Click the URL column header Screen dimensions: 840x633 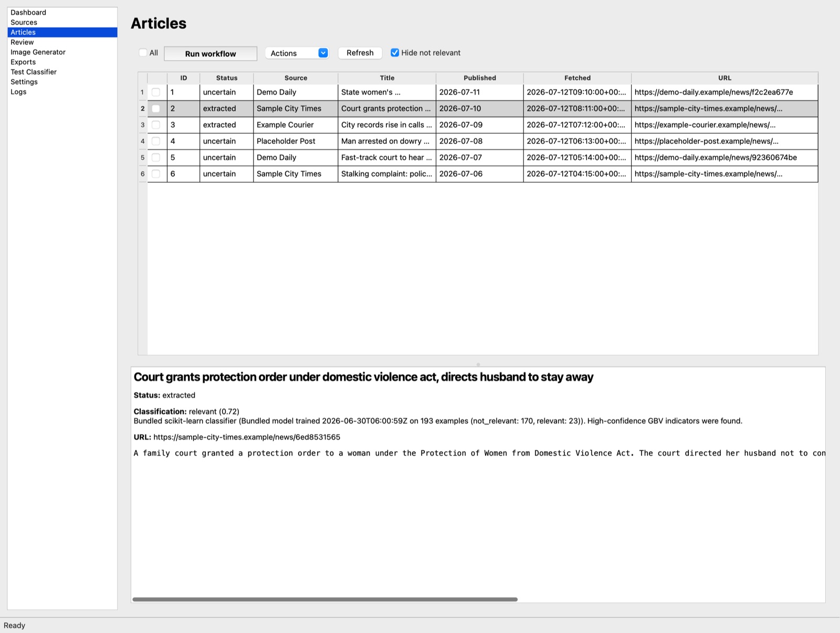(x=724, y=78)
